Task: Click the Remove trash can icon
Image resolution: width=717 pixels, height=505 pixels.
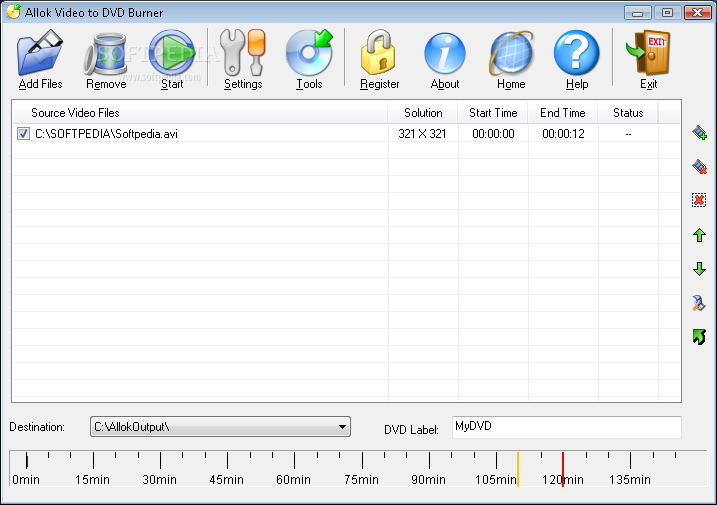Action: [106, 54]
